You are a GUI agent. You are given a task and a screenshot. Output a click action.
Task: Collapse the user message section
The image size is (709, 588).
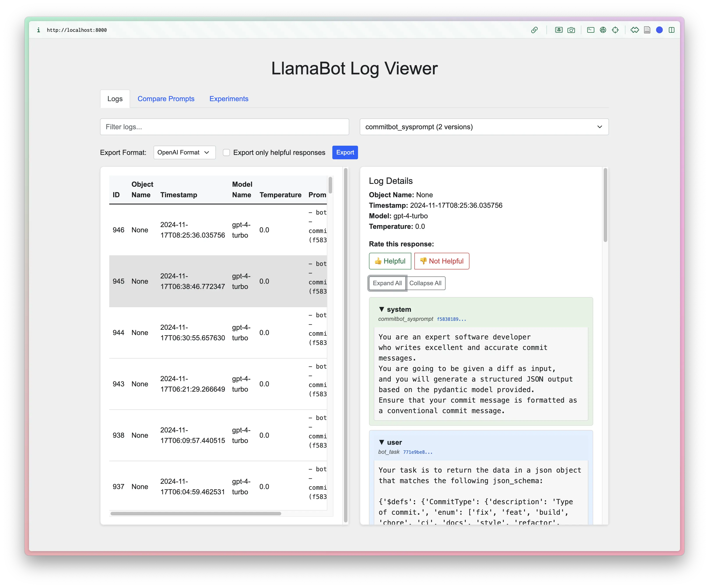pyautogui.click(x=381, y=443)
